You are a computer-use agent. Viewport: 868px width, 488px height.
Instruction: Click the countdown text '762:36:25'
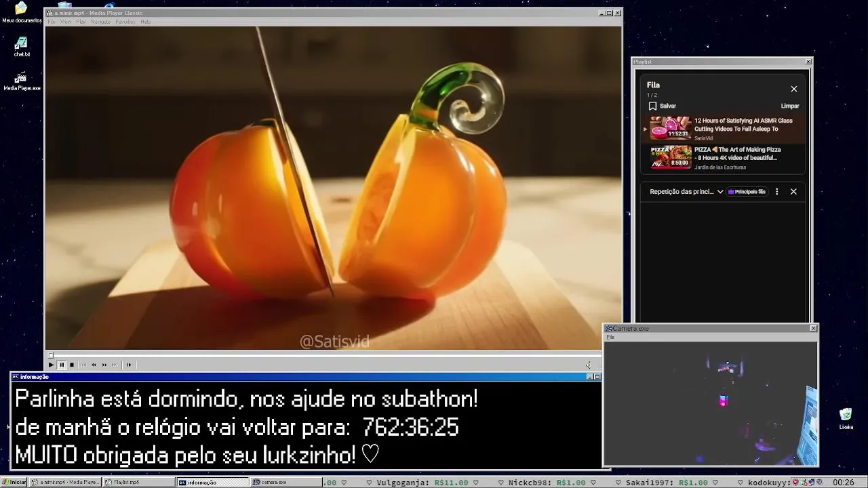[x=410, y=428]
